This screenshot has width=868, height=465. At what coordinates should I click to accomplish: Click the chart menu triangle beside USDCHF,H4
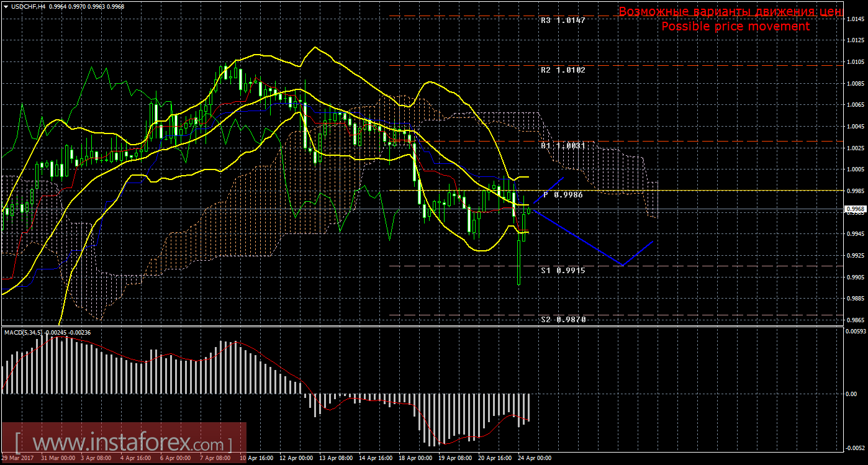tap(5, 6)
